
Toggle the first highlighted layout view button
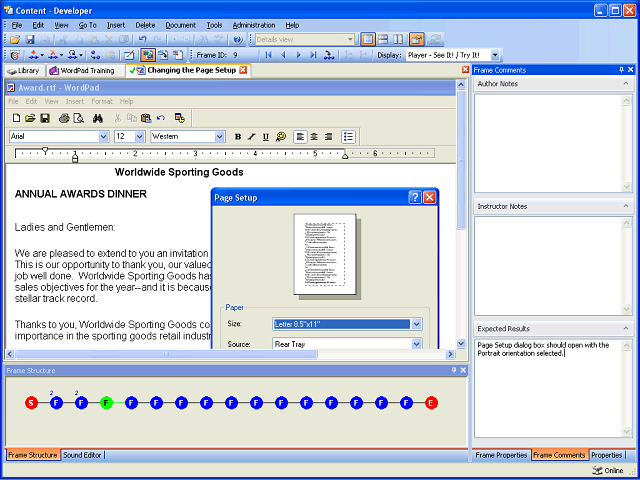pos(368,40)
